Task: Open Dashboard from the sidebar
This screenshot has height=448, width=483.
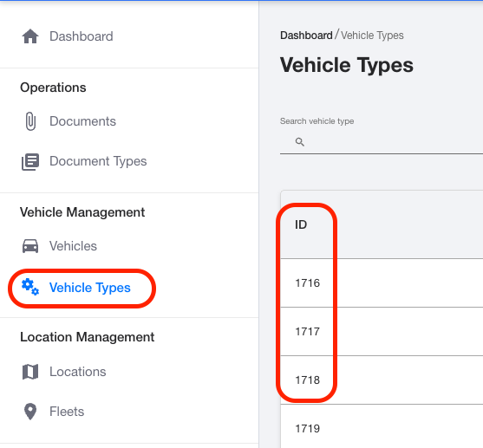Action: pyautogui.click(x=82, y=36)
